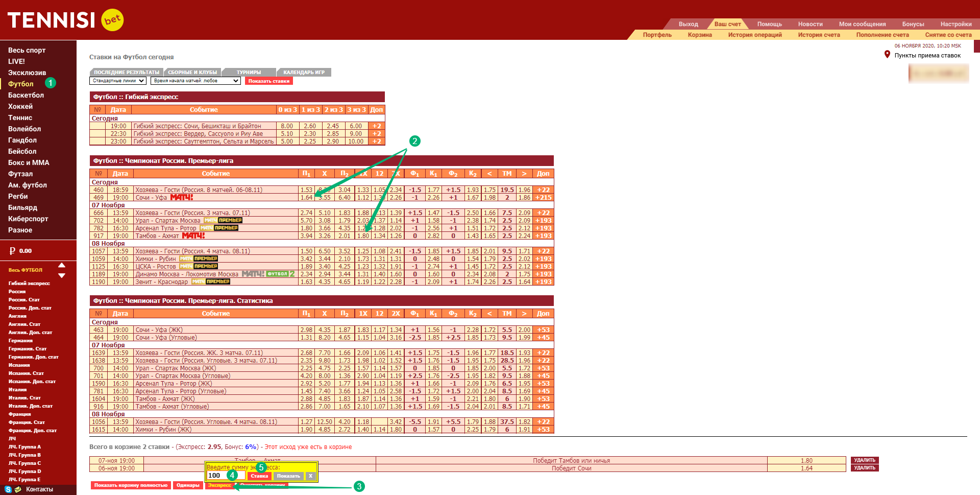The width and height of the screenshot is (980, 495).
Task: Click Матч ТВ logo on Сочи - Уфа row
Action: [181, 198]
